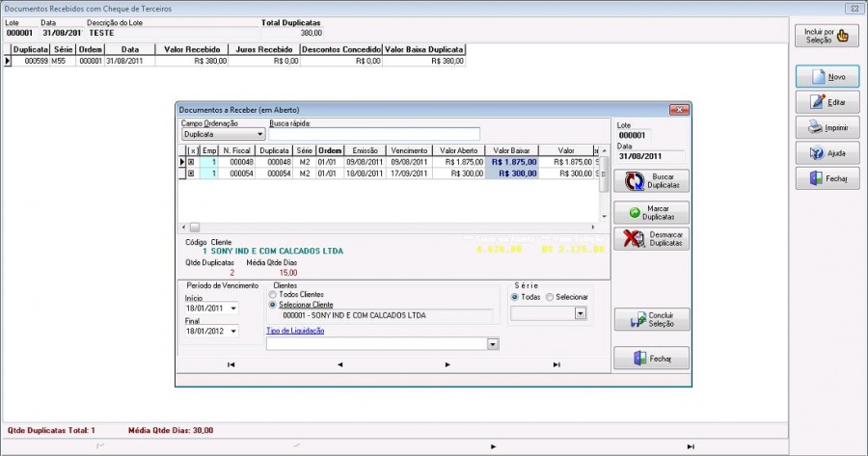The image size is (868, 456).
Task: Open Final date picker dropdown
Action: pos(233,331)
